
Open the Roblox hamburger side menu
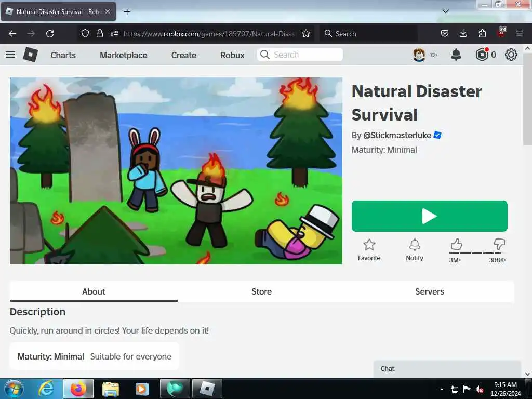[x=10, y=55]
